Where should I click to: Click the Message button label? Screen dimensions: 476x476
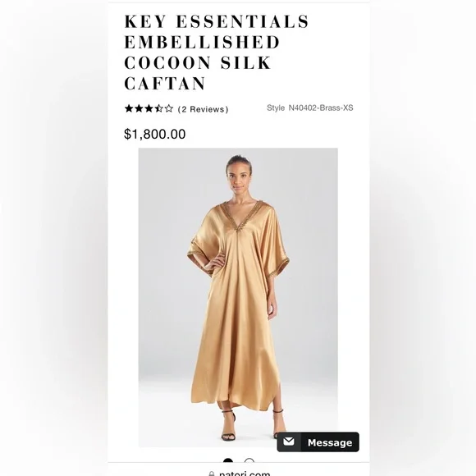(330, 442)
